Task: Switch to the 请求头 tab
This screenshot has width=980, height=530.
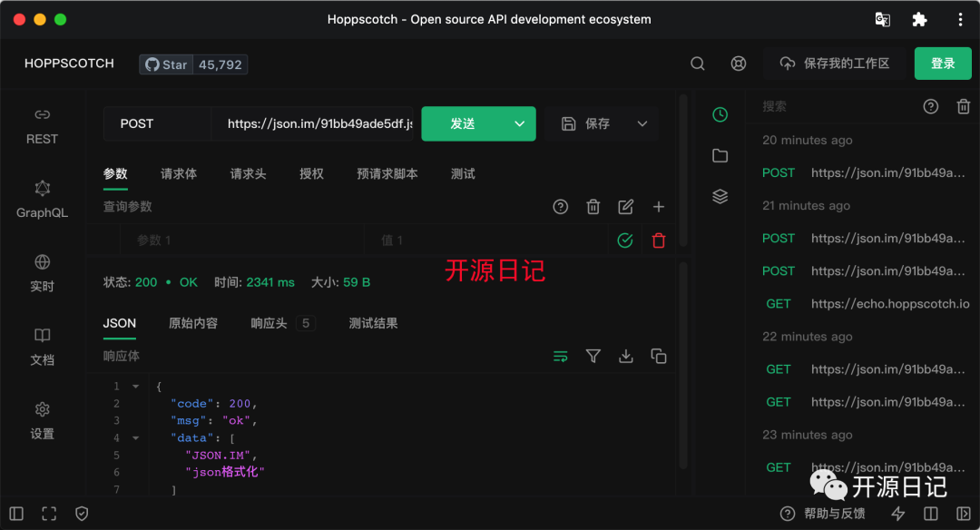Action: tap(248, 174)
